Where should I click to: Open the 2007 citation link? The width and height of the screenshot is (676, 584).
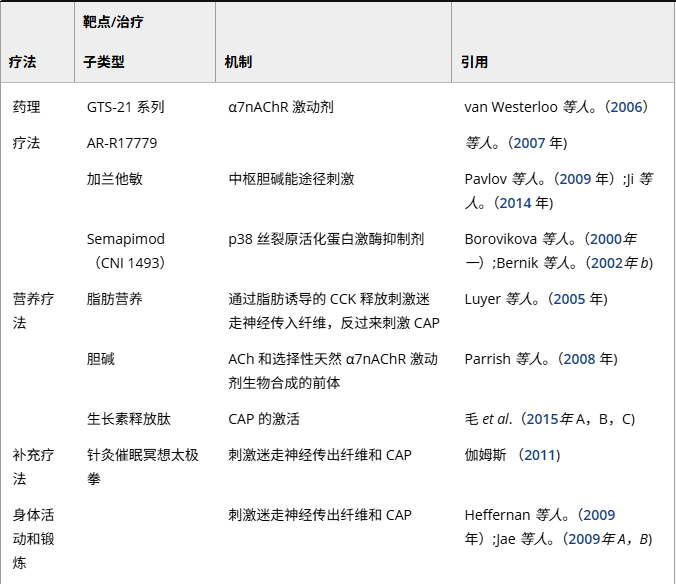(x=529, y=143)
